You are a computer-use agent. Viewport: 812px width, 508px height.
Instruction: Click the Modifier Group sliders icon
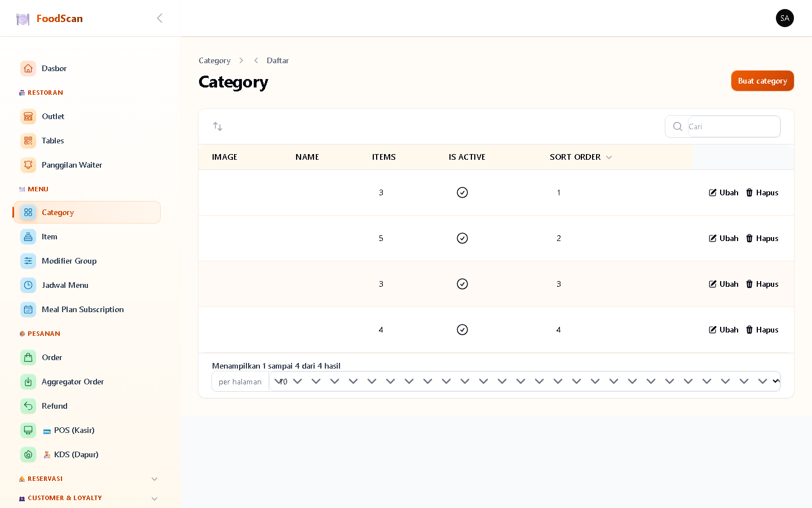click(x=28, y=261)
